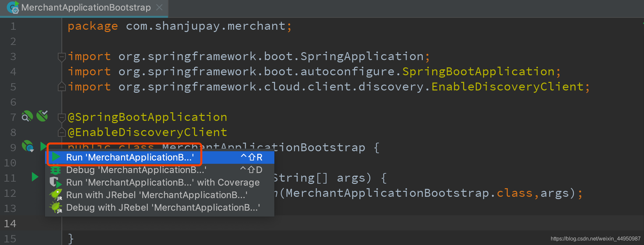Open the MerchantApplicationBootstrap editor tab
Screen dimensions: 644x245
(84, 8)
